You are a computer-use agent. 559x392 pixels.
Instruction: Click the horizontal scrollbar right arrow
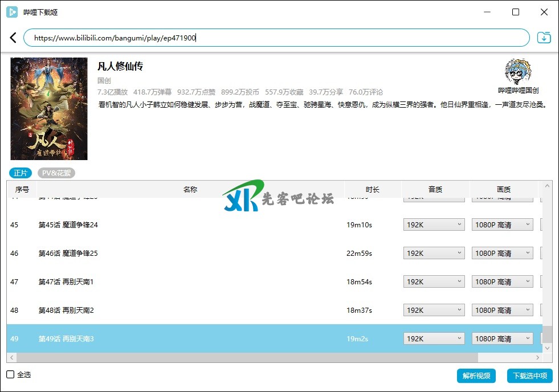click(x=537, y=358)
